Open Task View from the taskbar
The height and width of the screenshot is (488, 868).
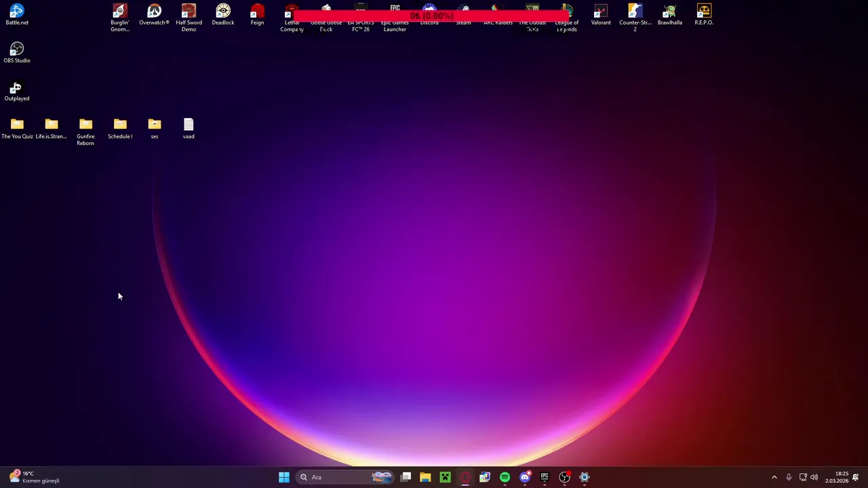[x=406, y=477]
